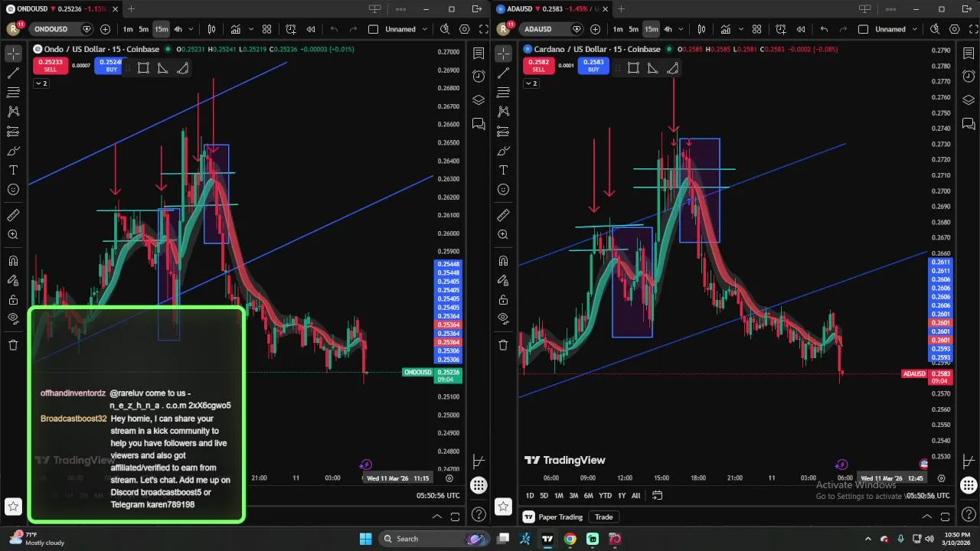Open the apps grid button in ADAUSD window
Viewport: 980px width, 551px height.
pyautogui.click(x=969, y=484)
